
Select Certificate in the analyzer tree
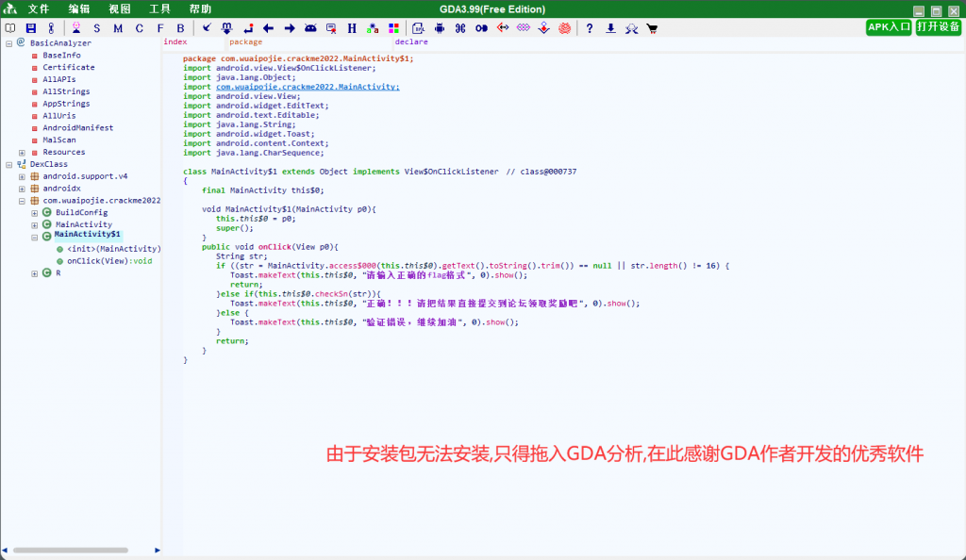click(68, 67)
